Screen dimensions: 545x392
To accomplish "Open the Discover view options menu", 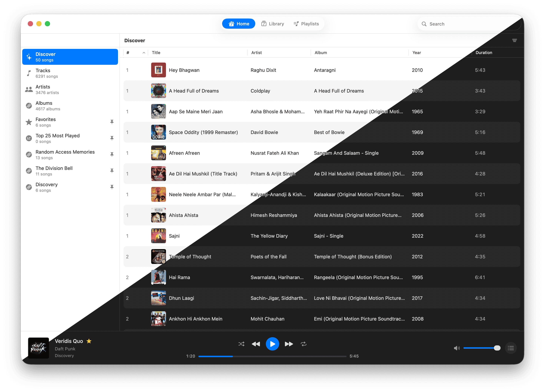I will (514, 40).
